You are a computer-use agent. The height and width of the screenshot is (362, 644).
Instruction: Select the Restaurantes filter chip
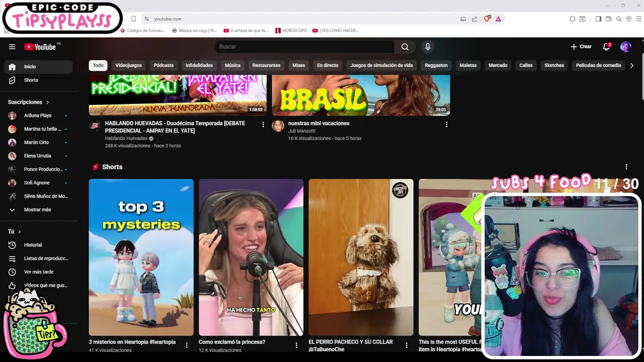click(x=266, y=65)
